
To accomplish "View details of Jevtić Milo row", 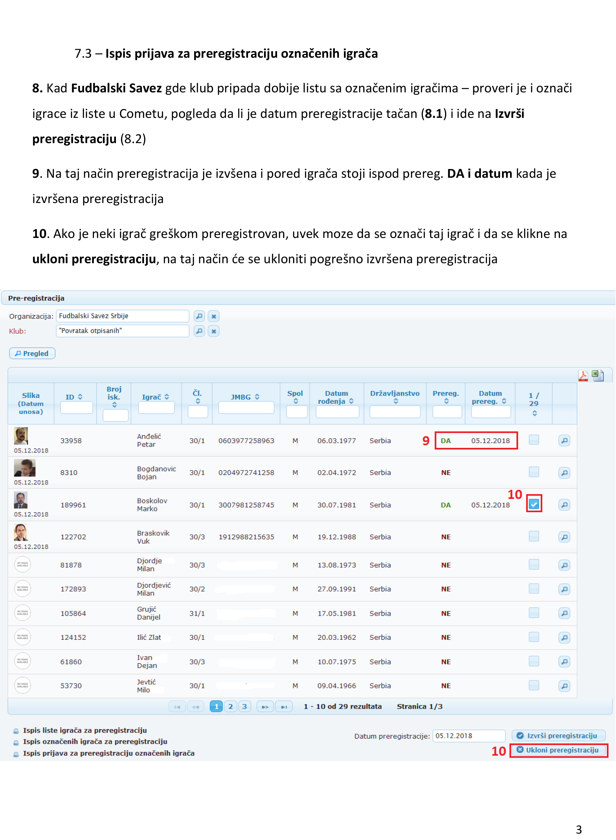I will (x=564, y=686).
